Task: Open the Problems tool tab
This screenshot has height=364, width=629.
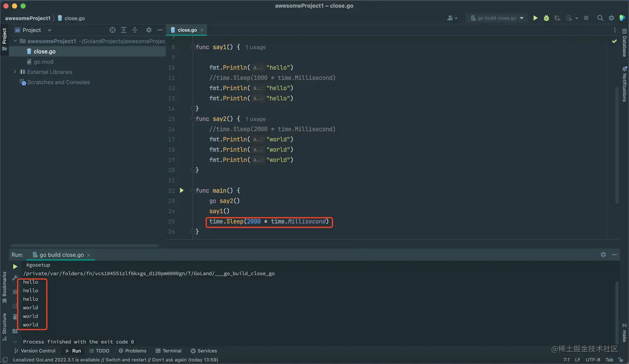Action: pos(132,351)
